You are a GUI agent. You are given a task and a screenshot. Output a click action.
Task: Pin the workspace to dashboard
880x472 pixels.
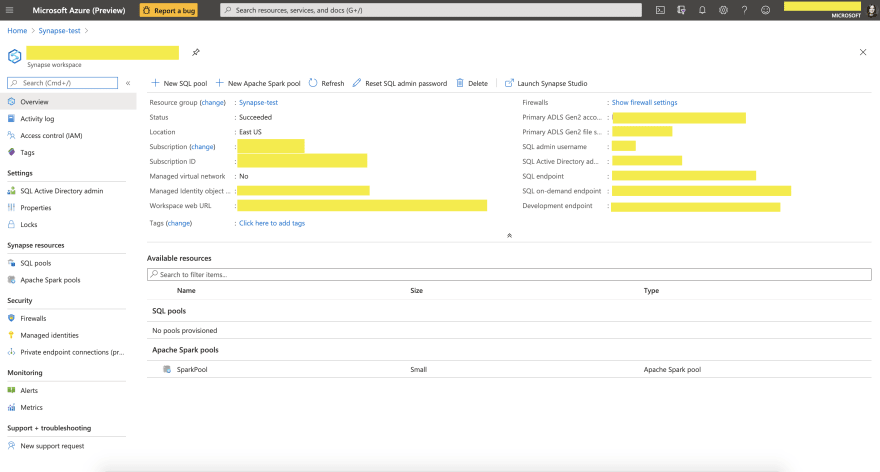point(195,52)
